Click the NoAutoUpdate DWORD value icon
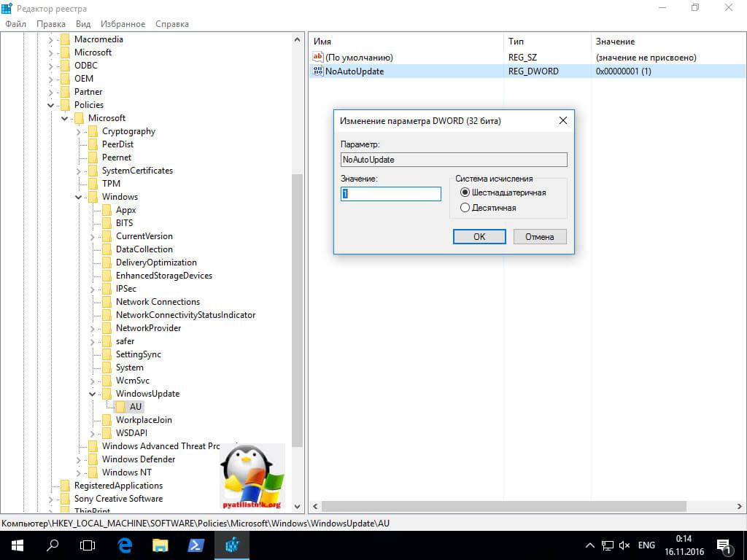The width and height of the screenshot is (747, 560). [x=318, y=71]
